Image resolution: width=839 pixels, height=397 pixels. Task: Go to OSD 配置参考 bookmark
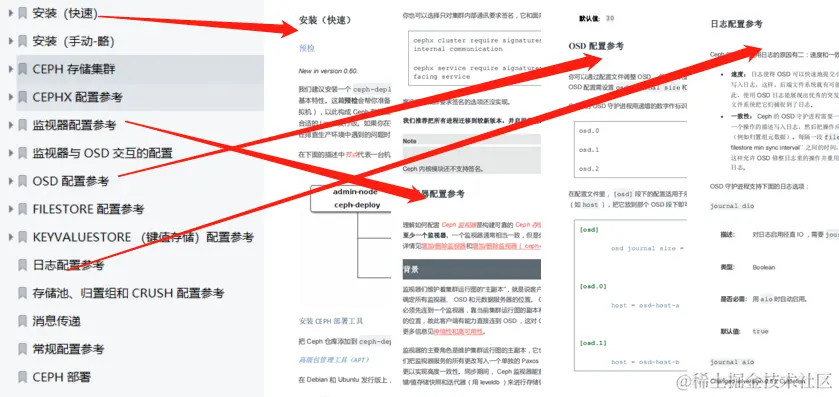point(71,181)
